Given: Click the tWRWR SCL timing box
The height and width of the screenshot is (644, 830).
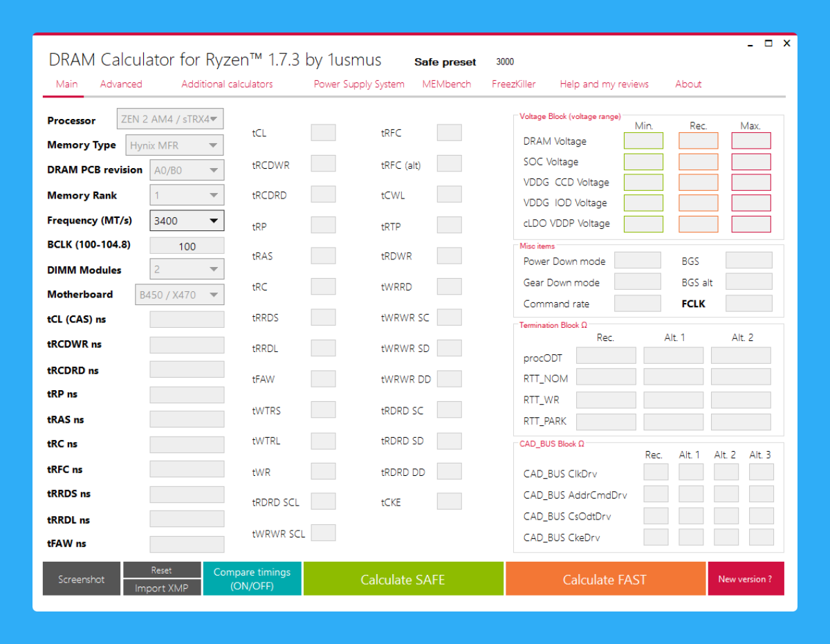Looking at the screenshot, I should [323, 533].
